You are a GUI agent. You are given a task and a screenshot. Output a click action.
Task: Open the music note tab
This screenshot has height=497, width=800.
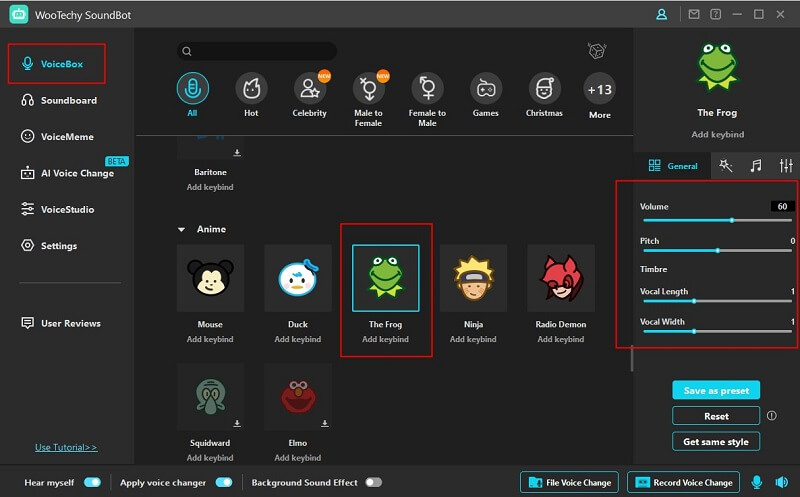click(x=756, y=165)
